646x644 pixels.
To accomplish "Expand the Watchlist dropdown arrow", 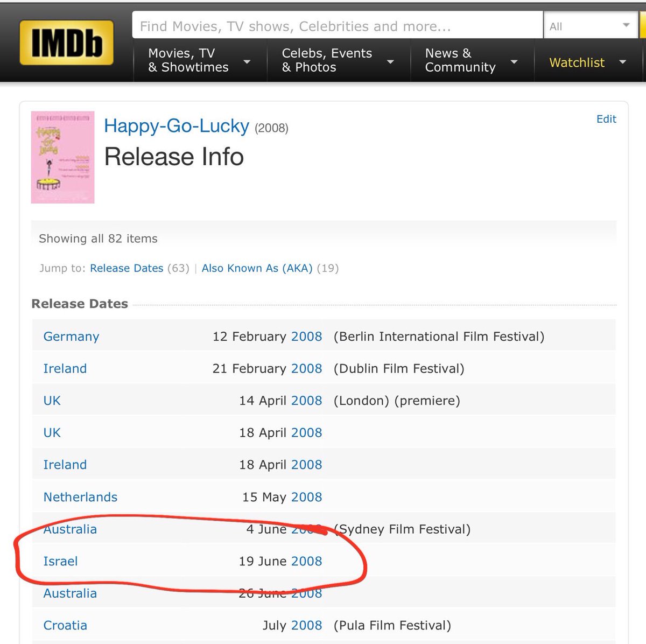I will pos(623,62).
